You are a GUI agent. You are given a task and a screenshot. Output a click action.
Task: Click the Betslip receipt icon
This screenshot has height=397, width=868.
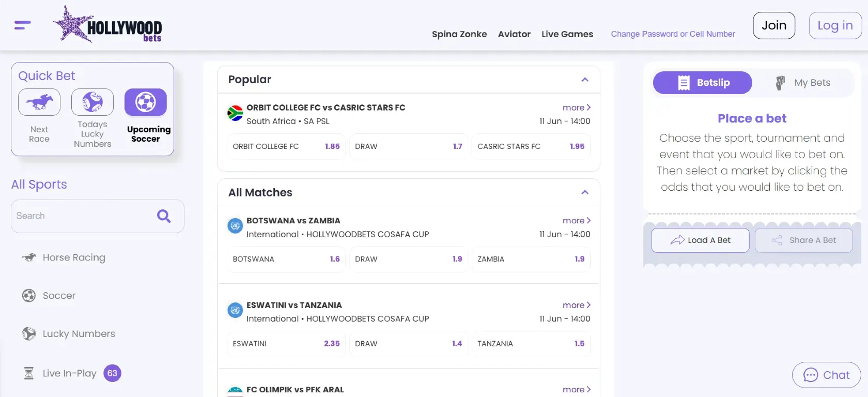tap(684, 83)
